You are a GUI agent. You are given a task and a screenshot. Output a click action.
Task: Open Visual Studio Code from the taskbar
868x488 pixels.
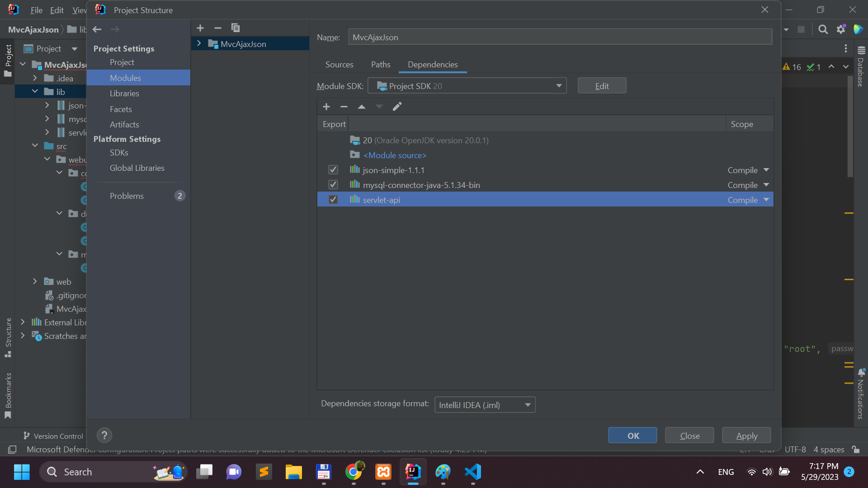point(473,472)
